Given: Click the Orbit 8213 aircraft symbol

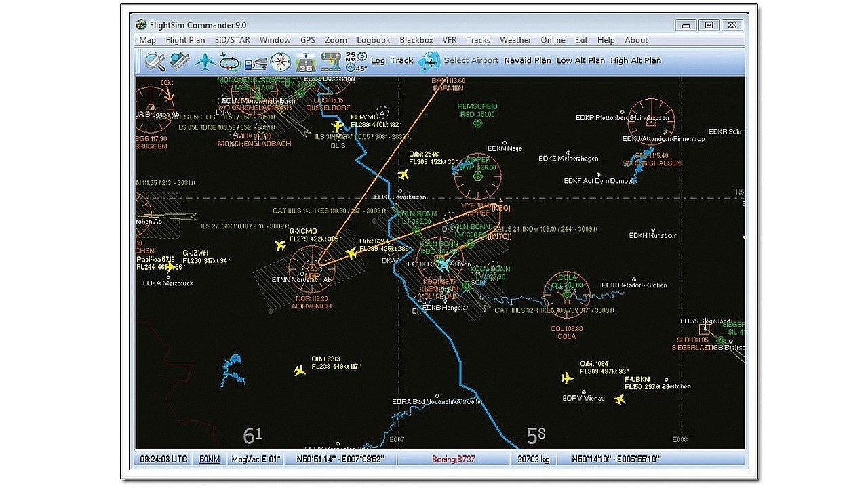Looking at the screenshot, I should 299,370.
